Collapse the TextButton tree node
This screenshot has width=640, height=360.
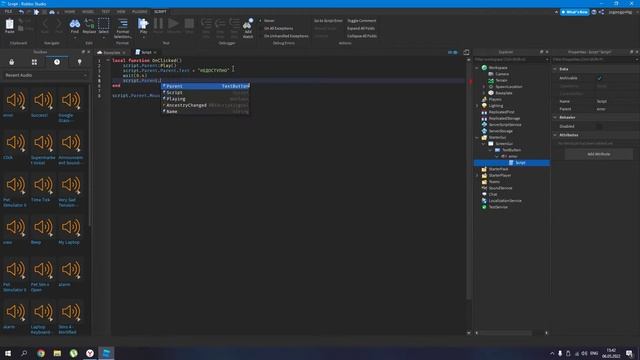(x=490, y=150)
